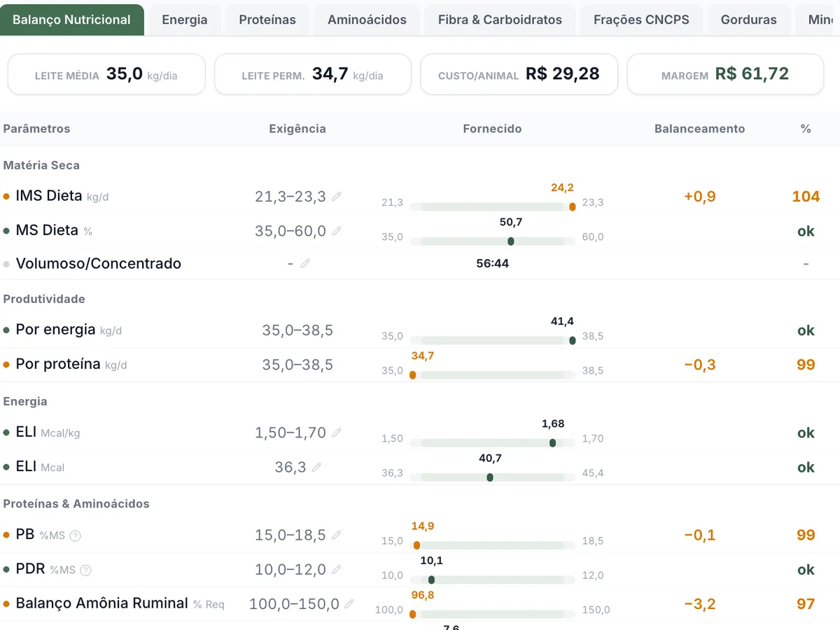Switch to the Gorduras tab
The width and height of the screenshot is (840, 630).
[x=749, y=20]
